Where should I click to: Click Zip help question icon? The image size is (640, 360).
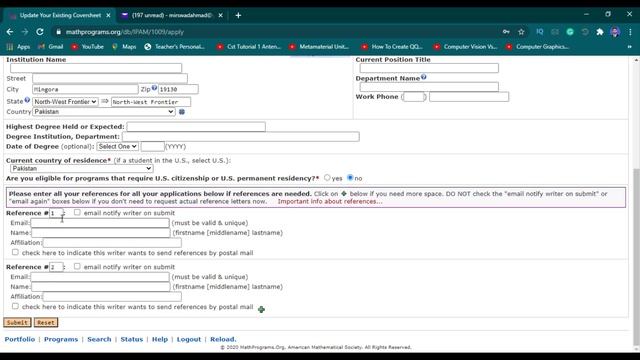[154, 87]
